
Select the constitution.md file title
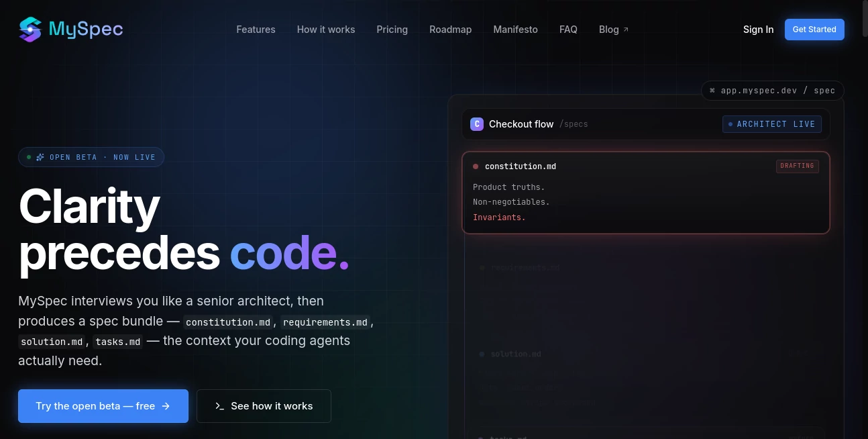521,166
